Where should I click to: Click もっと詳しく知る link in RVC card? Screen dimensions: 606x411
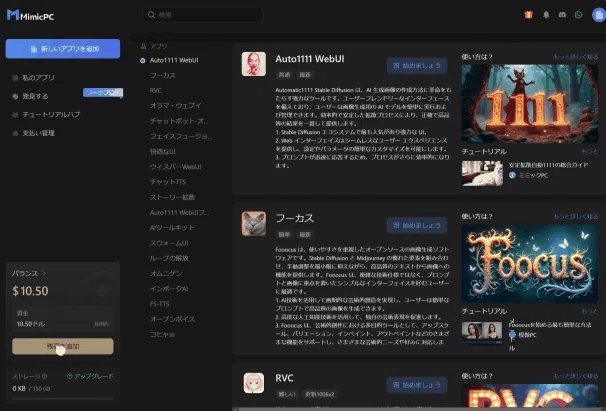(x=576, y=376)
